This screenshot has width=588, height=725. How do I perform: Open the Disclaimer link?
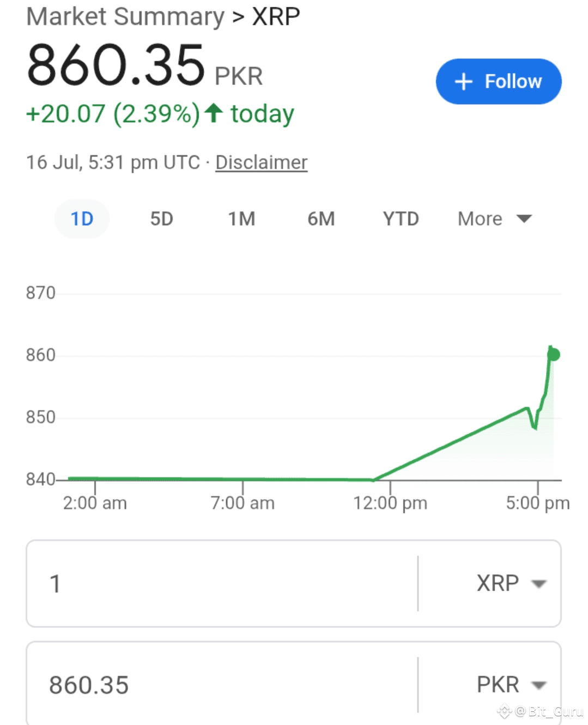(x=261, y=162)
